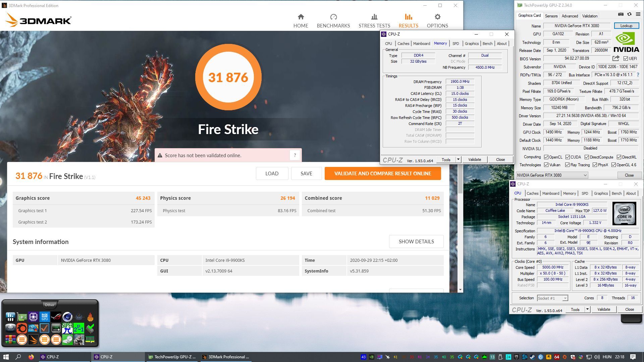This screenshot has height=362, width=644.
Task: Launch the Crysis soldier icon in launcher
Action: (x=79, y=340)
